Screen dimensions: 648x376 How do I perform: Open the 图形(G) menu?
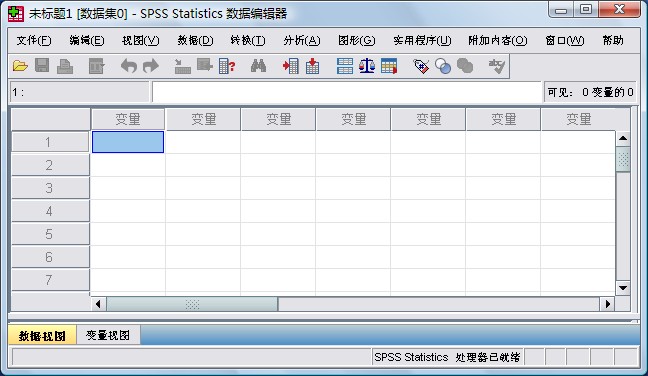pos(356,40)
